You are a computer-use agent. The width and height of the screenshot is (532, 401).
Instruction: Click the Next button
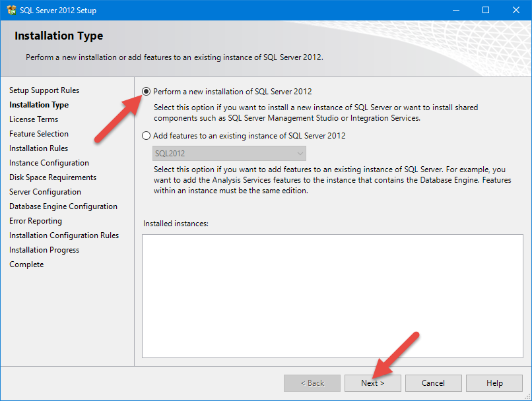coord(373,383)
